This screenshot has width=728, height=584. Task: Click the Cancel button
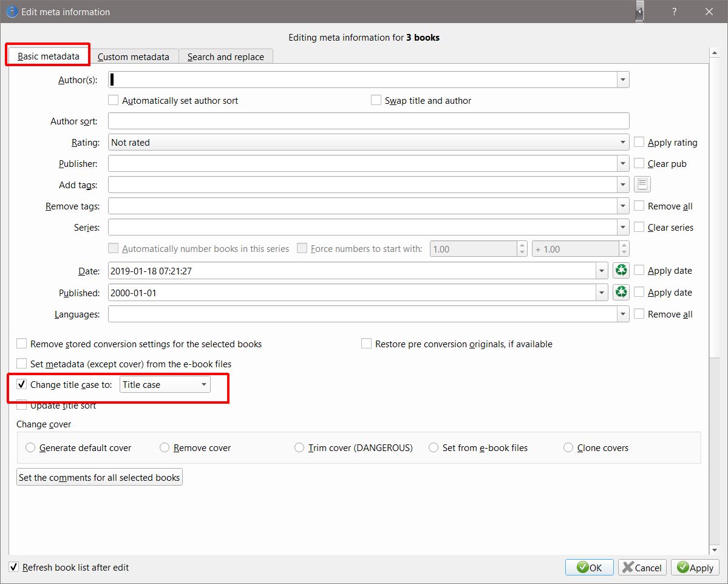[x=642, y=567]
